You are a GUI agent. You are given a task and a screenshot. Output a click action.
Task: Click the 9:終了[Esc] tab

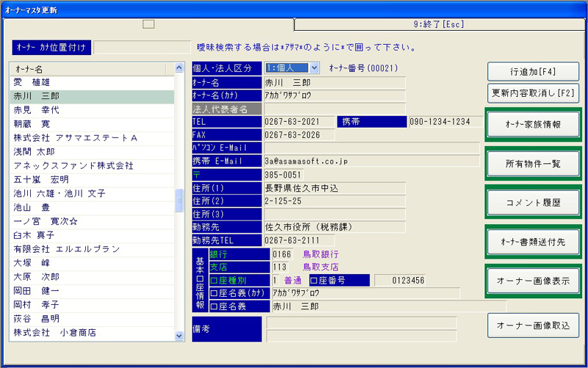click(439, 24)
